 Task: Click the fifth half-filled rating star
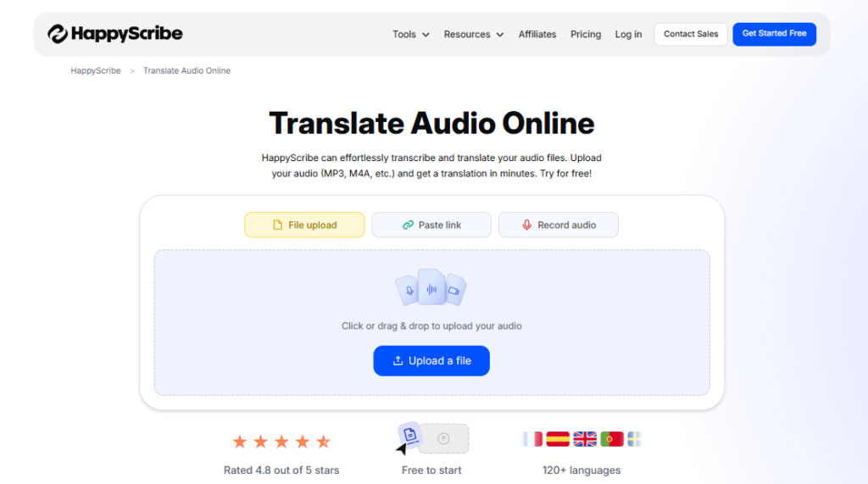(x=323, y=442)
